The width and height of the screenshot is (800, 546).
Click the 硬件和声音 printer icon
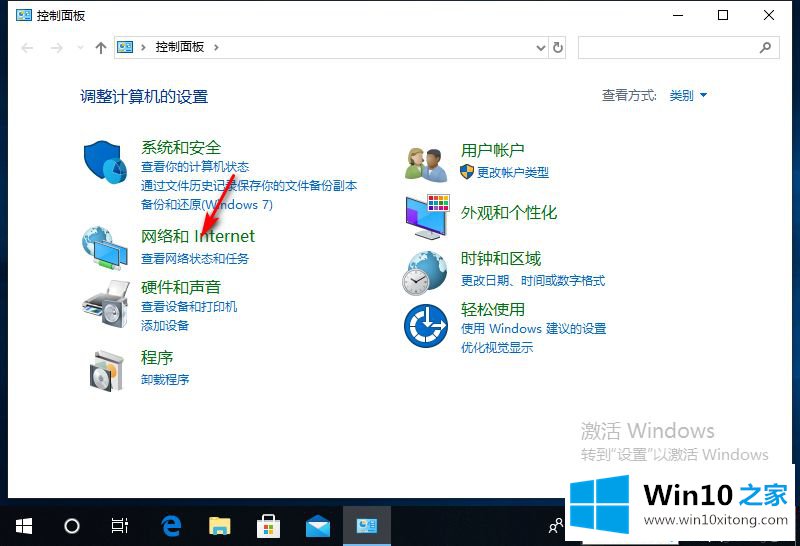(105, 304)
